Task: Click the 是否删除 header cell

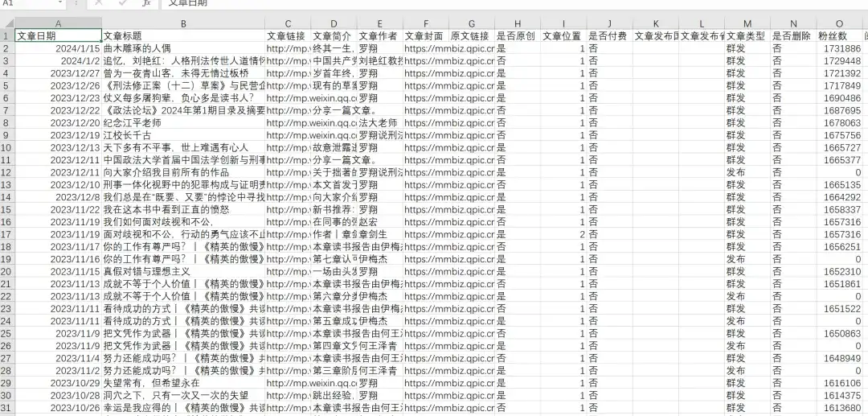Action: 793,36
